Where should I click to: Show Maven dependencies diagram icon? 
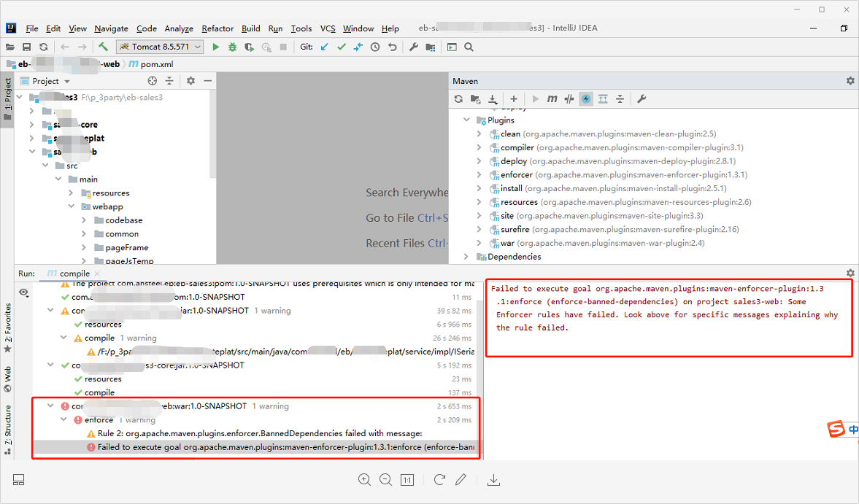[x=603, y=99]
